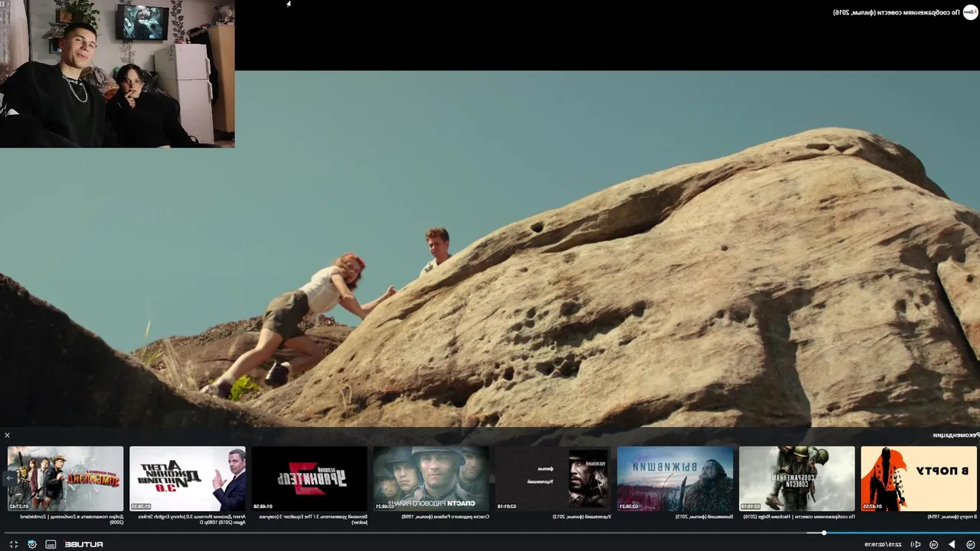Open the Выживший (2015) thumbnail
980x551 pixels.
[675, 478]
